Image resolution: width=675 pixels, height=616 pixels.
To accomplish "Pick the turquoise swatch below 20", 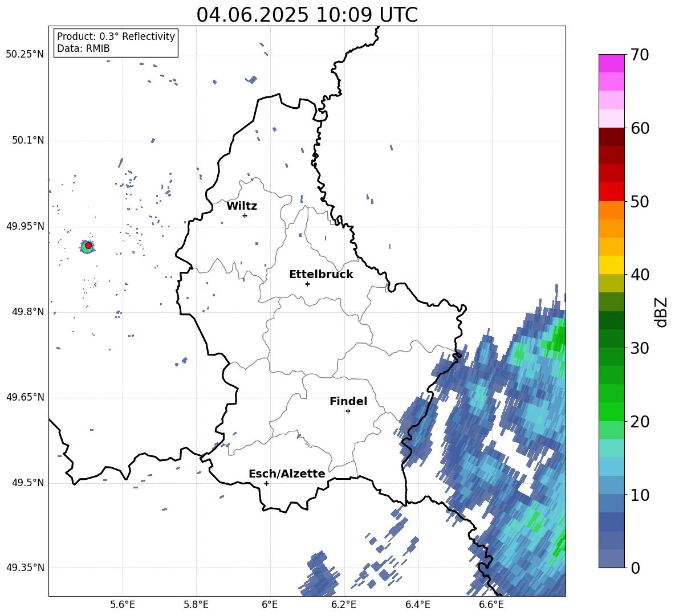I will pos(612,448).
